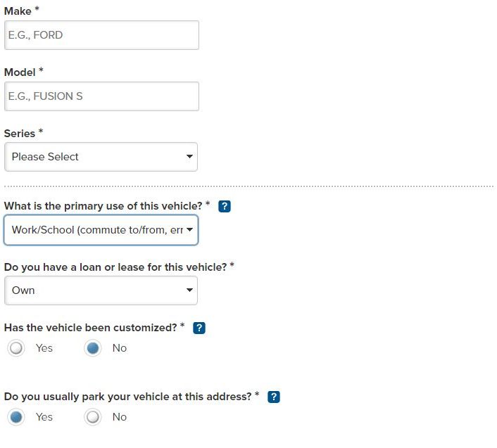Expand the Work/School primary use dropdown
Image resolution: width=497 pixels, height=448 pixels.
click(x=101, y=230)
